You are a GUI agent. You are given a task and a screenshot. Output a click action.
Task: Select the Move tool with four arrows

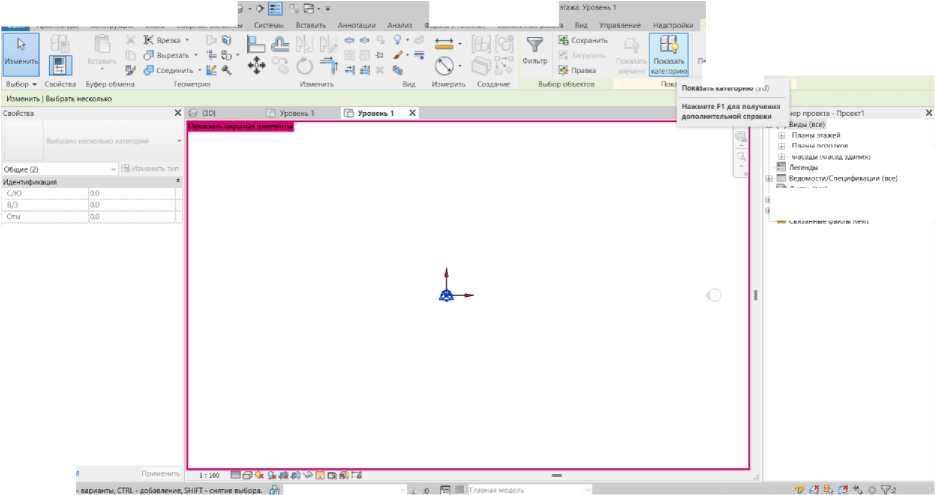256,66
